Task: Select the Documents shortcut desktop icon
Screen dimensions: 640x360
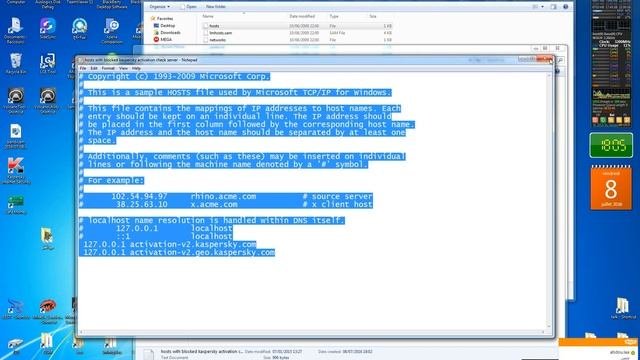Action: click(16, 31)
